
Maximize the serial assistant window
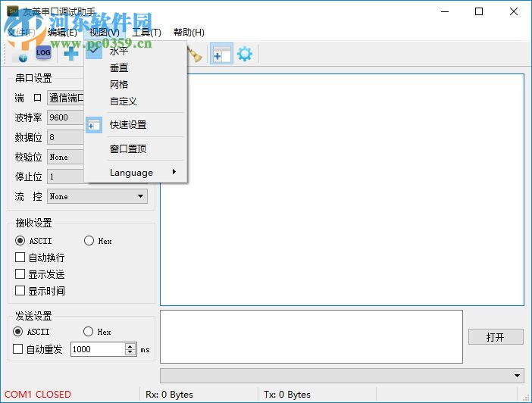tap(479, 11)
